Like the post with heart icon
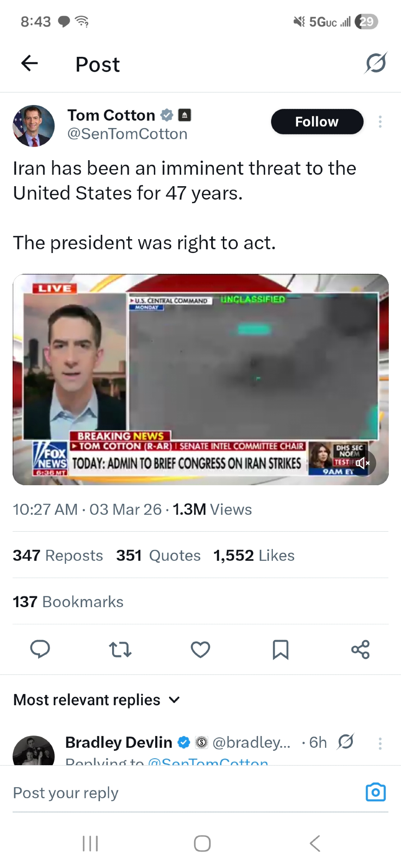The width and height of the screenshot is (401, 868). pos(200,649)
